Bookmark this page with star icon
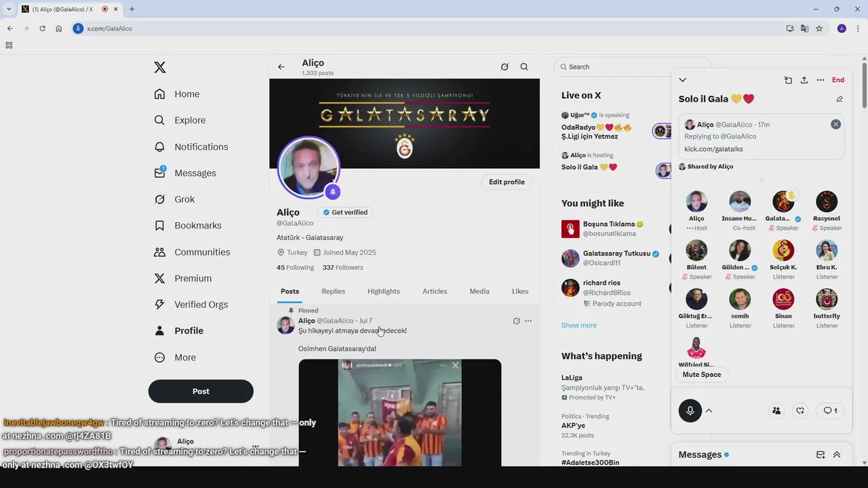 [819, 28]
